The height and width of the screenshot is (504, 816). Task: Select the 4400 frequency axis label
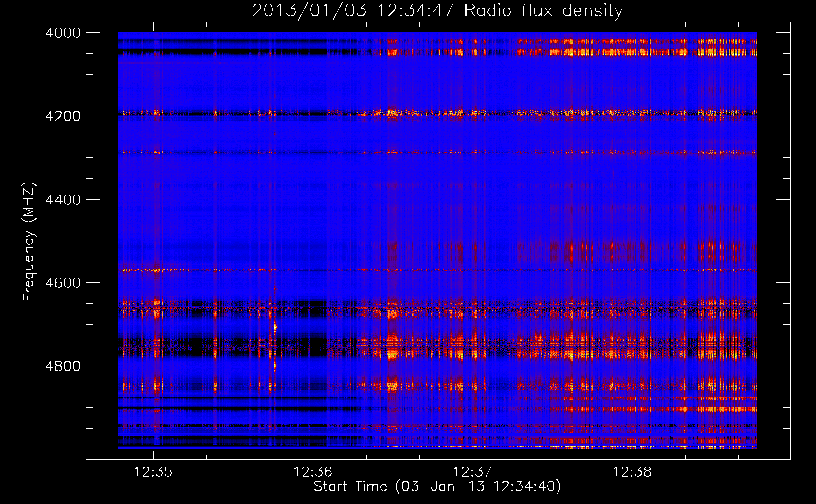[63, 200]
